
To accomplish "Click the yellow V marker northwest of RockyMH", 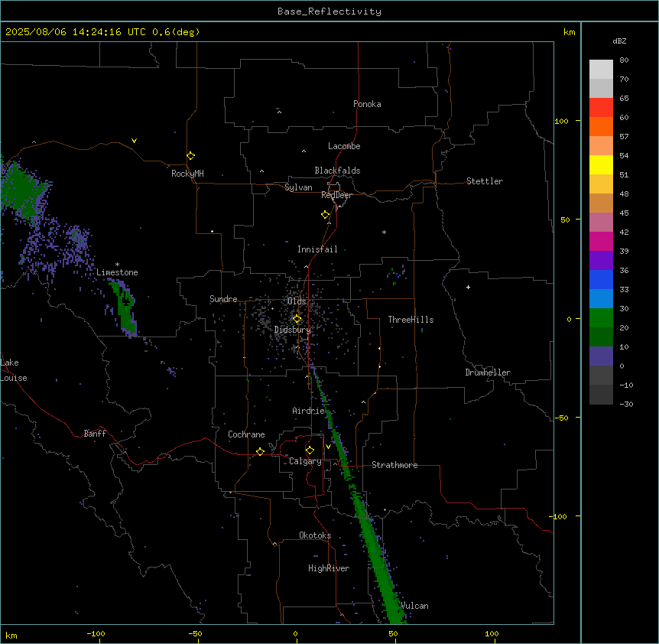I will click(x=134, y=141).
